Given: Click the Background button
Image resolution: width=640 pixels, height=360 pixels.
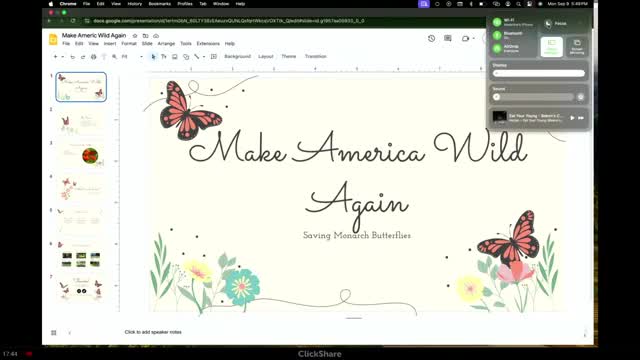Looking at the screenshot, I should 238,56.
